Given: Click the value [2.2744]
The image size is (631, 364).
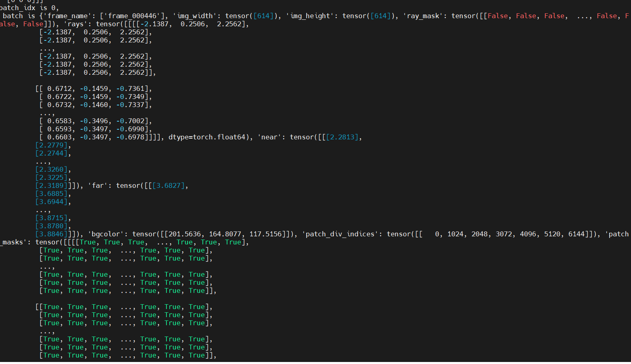Looking at the screenshot, I should 51,153.
